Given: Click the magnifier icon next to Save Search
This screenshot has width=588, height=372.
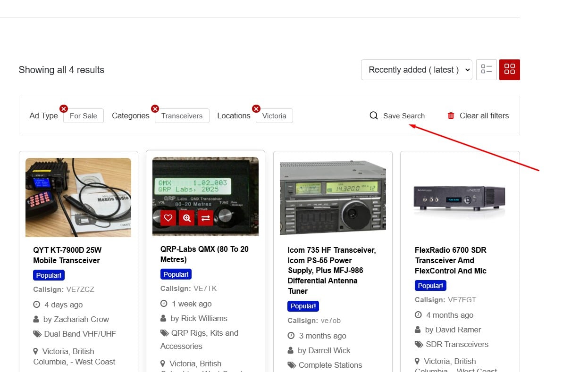Looking at the screenshot, I should click(374, 116).
